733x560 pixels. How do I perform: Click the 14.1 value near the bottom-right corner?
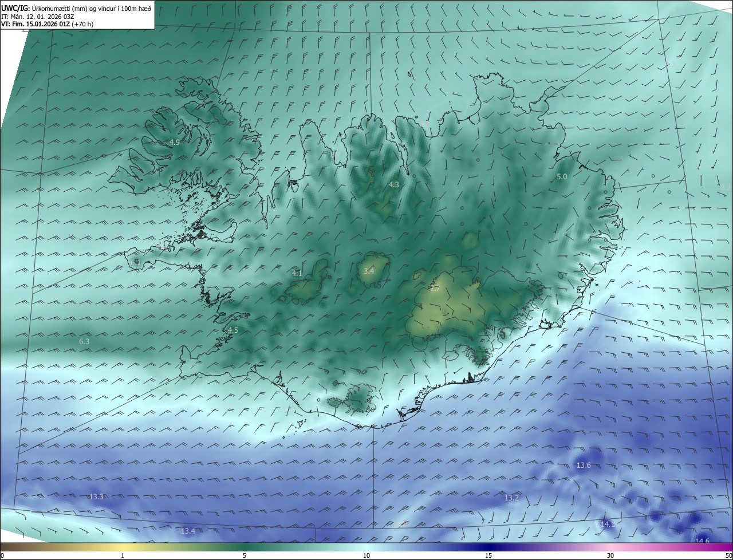608,524
